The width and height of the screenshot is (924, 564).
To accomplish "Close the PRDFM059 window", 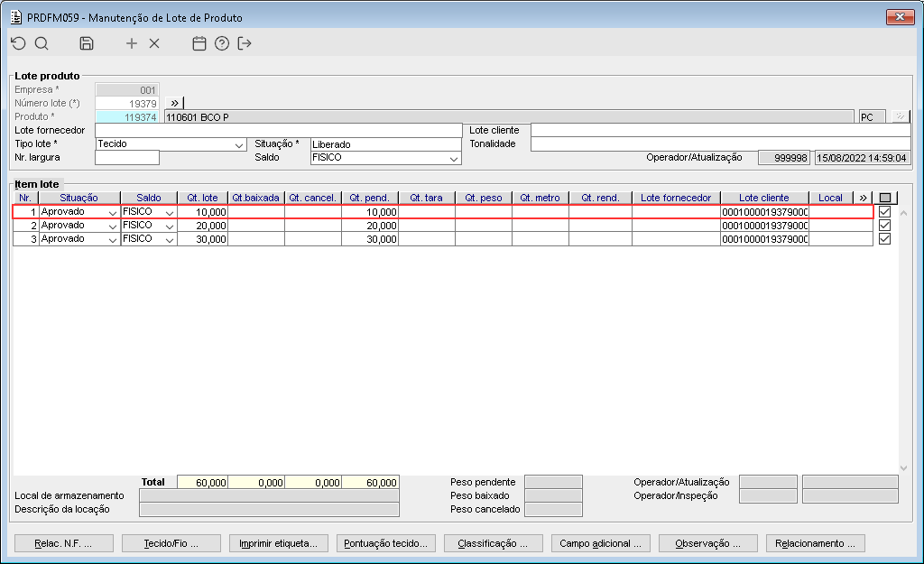I will [x=900, y=17].
